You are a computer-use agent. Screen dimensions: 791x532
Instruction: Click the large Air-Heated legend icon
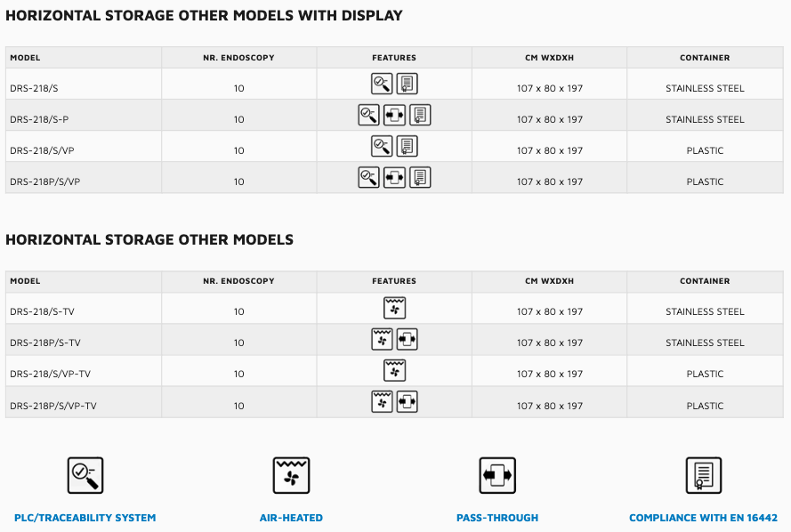291,476
